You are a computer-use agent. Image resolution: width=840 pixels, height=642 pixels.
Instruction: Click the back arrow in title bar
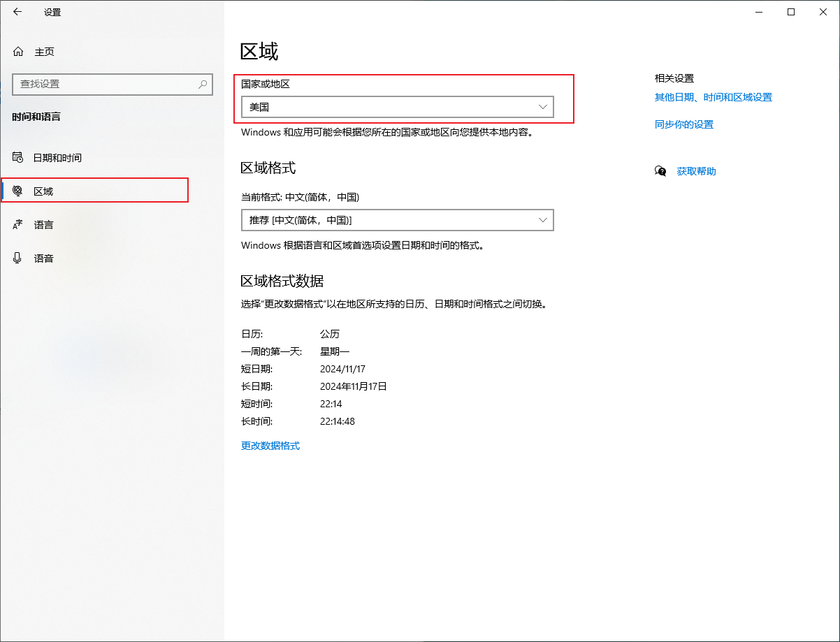pos(17,12)
